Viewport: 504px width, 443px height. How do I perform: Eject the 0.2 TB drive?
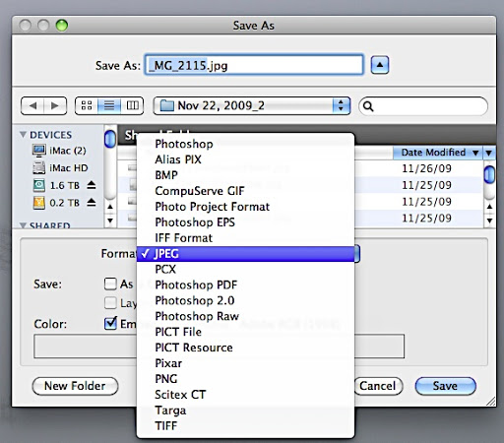pos(92,203)
